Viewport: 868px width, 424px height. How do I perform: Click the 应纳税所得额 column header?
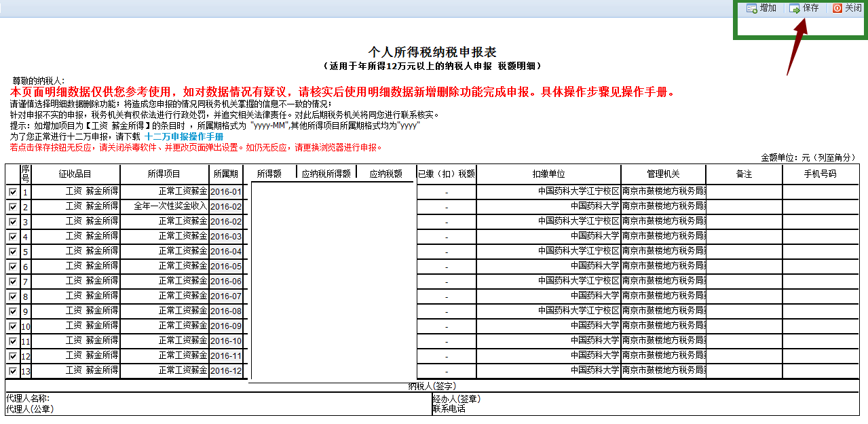[326, 174]
